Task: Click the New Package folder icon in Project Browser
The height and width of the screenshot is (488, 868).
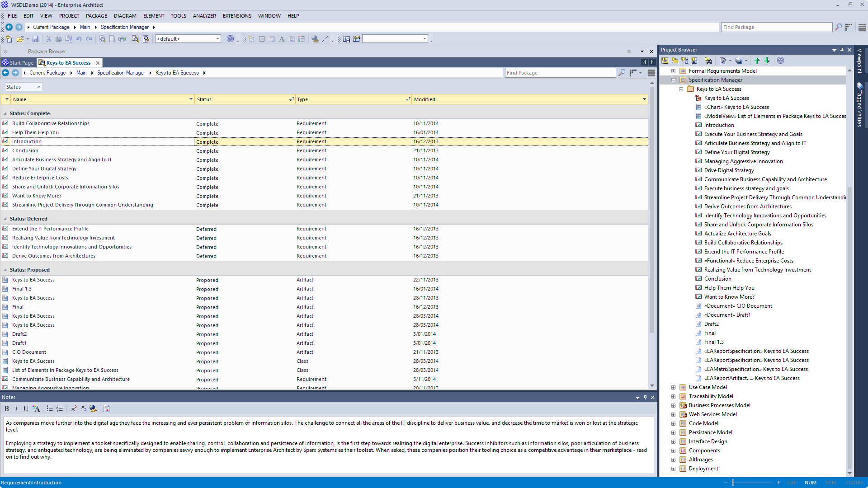Action: coord(675,61)
